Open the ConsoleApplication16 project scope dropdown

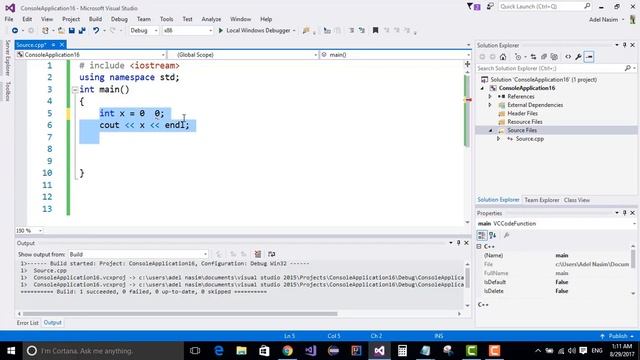[91, 54]
